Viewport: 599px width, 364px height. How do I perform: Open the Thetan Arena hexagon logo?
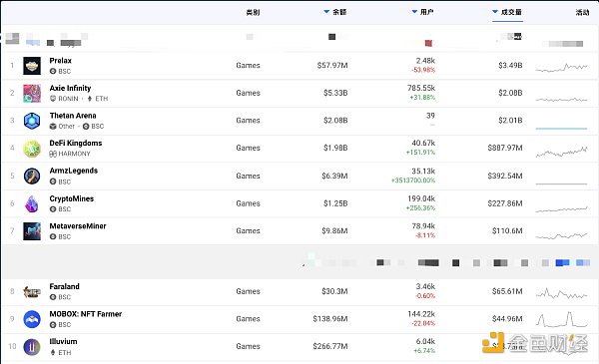pyautogui.click(x=32, y=121)
